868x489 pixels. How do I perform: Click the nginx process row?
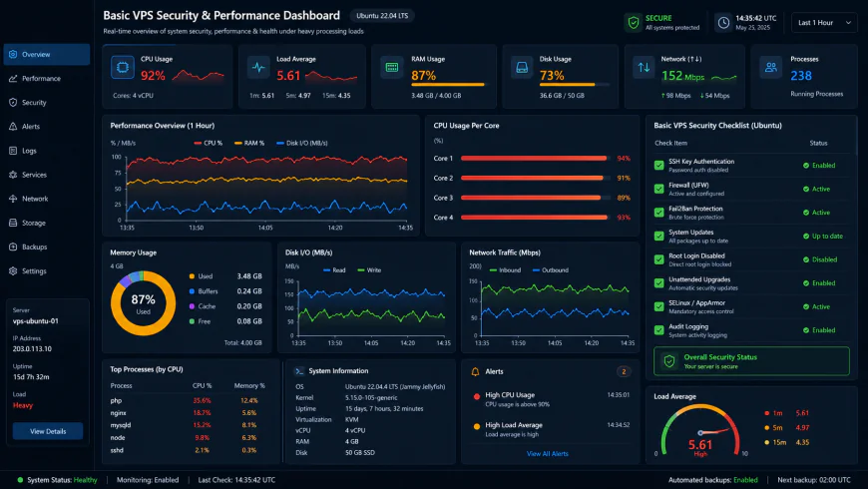point(189,412)
